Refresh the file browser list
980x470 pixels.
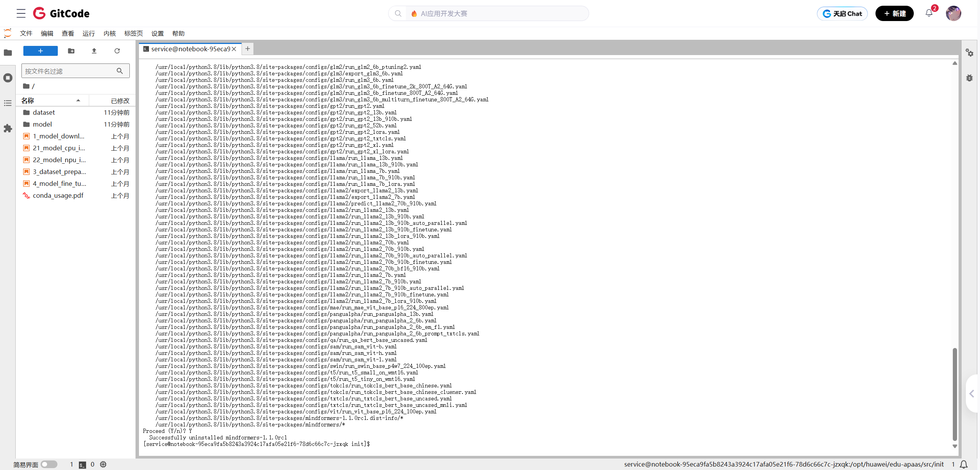point(117,51)
